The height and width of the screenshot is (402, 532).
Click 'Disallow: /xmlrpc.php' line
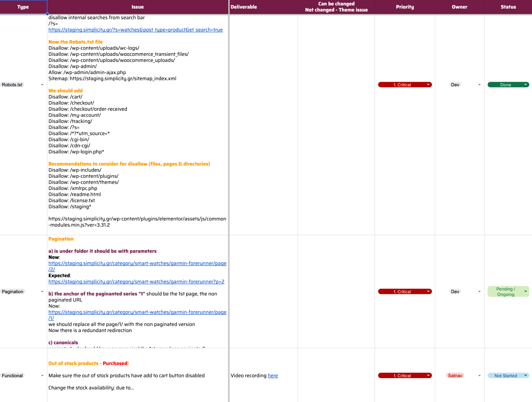73,188
